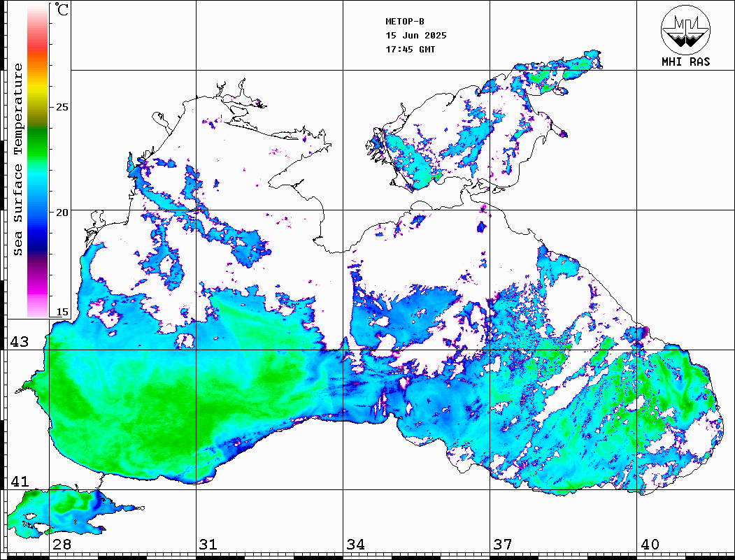The height and width of the screenshot is (560, 735).
Task: Click the Sea Surface Temperature axis title
Action: 17,160
